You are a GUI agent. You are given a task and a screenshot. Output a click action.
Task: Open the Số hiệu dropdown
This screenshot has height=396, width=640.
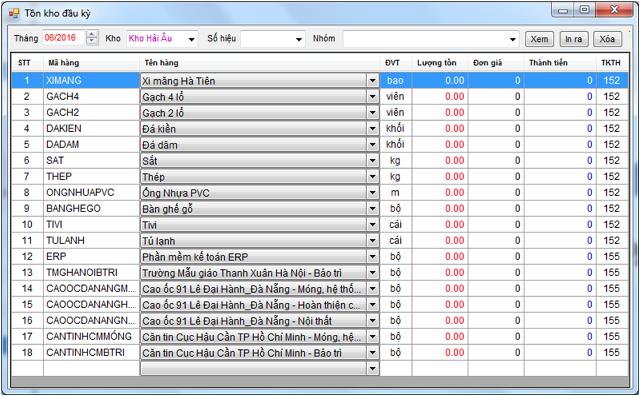[299, 39]
